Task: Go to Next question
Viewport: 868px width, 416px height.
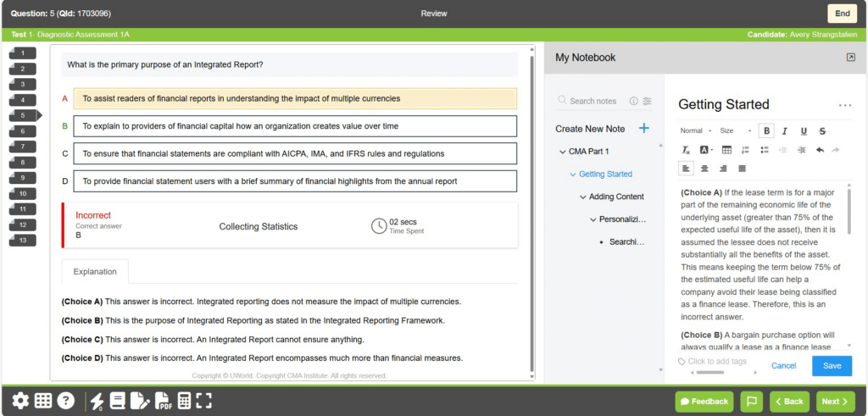Action: (x=835, y=402)
